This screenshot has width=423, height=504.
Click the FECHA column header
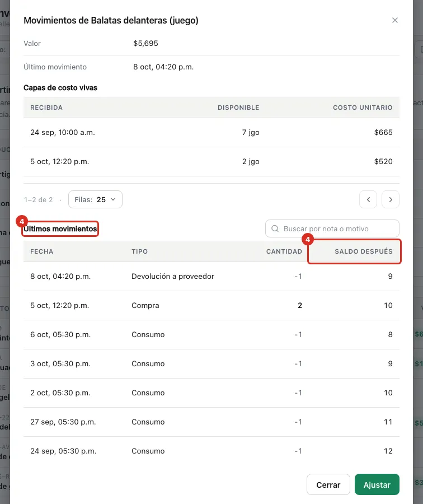pyautogui.click(x=42, y=251)
